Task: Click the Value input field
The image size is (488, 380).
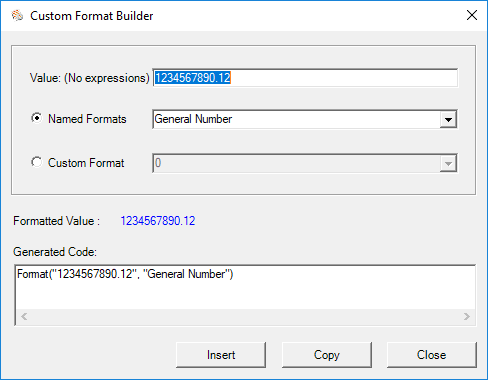Action: coord(305,78)
